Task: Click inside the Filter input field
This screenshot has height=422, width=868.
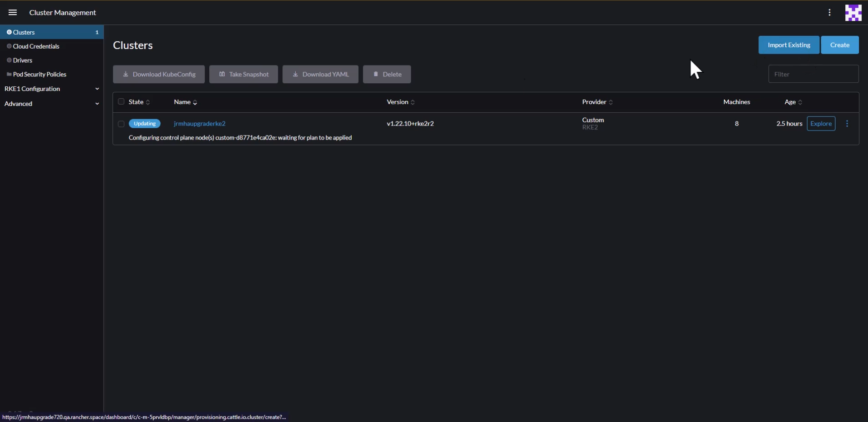Action: [x=813, y=74]
